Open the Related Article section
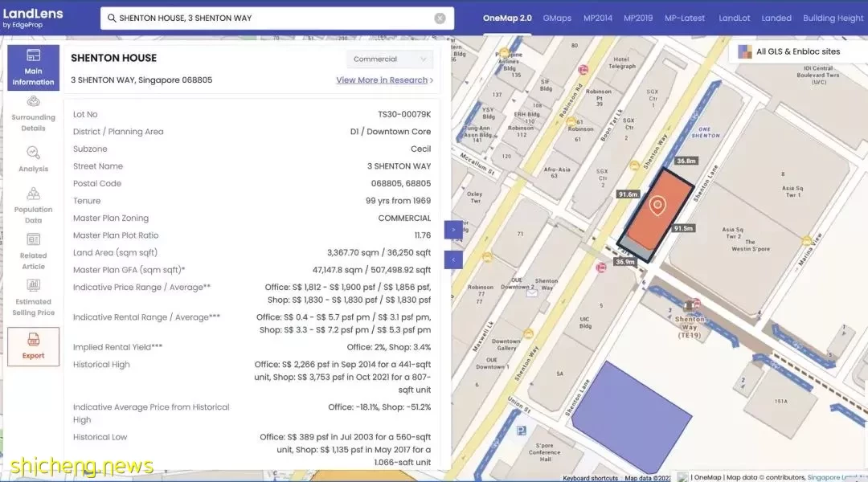Image resolution: width=868 pixels, height=482 pixels. [x=33, y=251]
